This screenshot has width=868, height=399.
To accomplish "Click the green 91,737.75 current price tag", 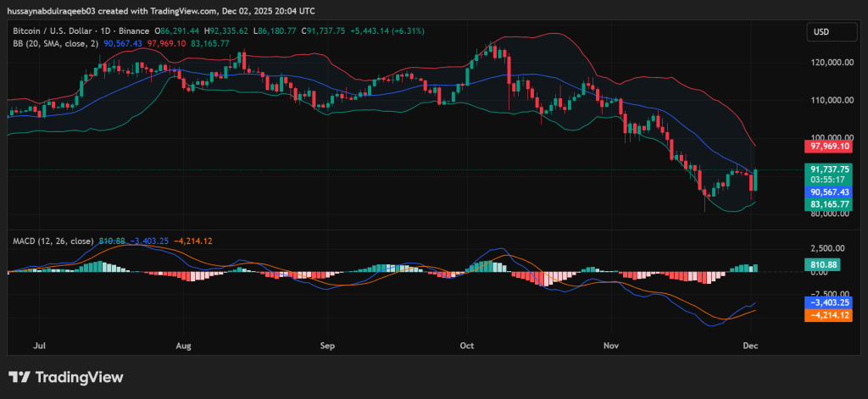I will pyautogui.click(x=828, y=169).
